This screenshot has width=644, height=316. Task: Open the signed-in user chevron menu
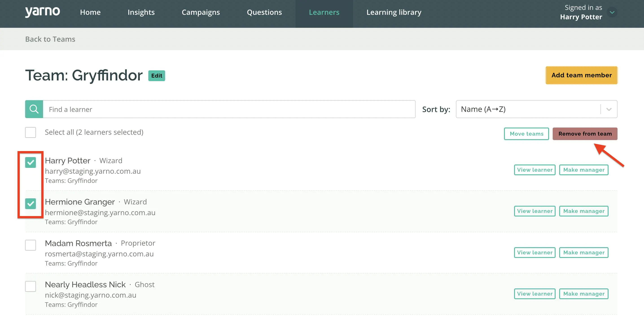612,12
